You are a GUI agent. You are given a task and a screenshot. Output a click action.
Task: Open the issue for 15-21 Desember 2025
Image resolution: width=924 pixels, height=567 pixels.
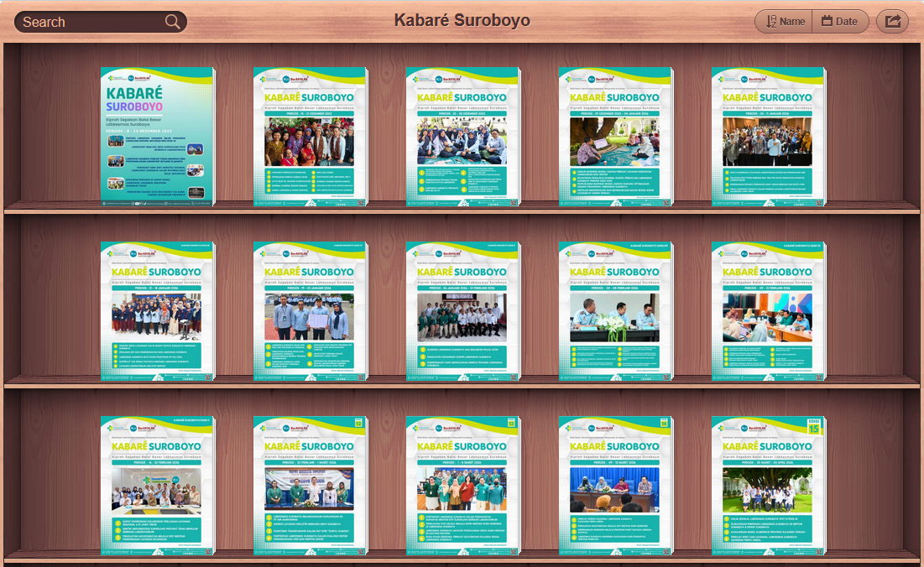pos(310,137)
